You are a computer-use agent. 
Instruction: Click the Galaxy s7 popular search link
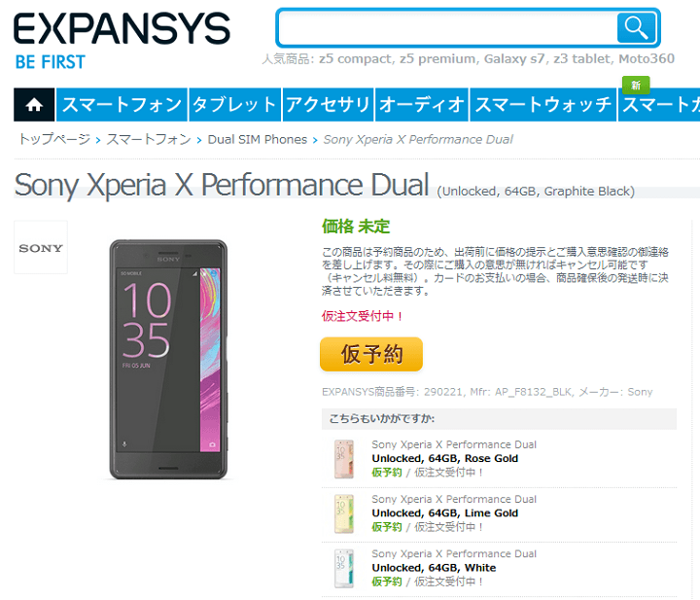point(514,59)
